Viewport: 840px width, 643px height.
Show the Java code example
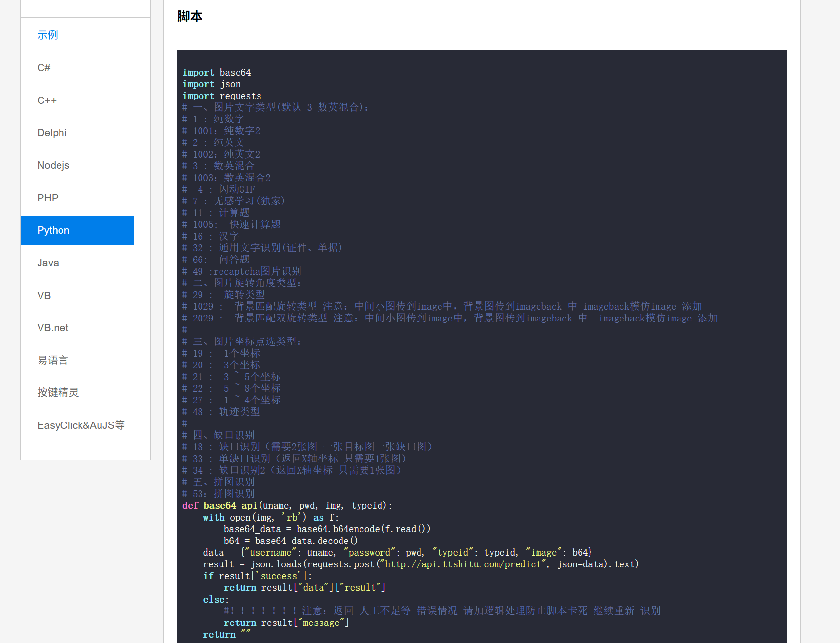point(48,263)
